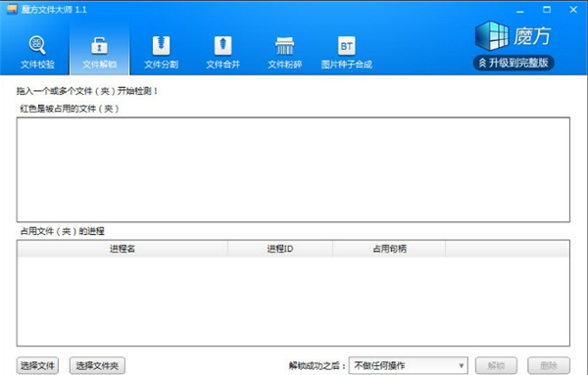Image resolution: width=588 pixels, height=375 pixels.
Task: Open the 图片种子合成 BT image tool
Action: coord(347,52)
